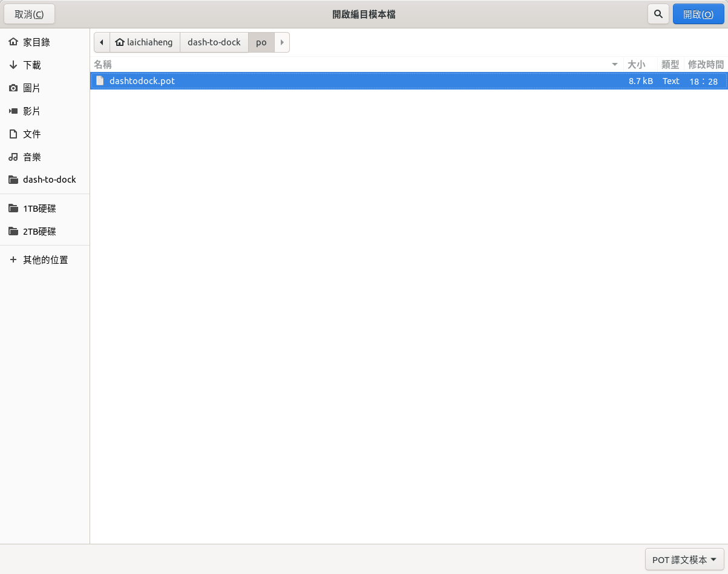
Task: Open POT 譯文樣本 file filter dropdown
Action: pyautogui.click(x=684, y=560)
